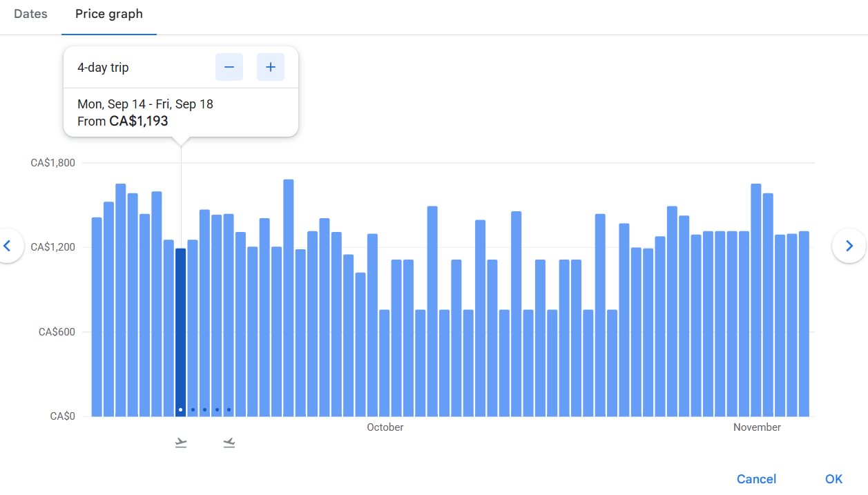Click the CA$600 axis label
Viewport: 868px width, 495px height.
[57, 332]
